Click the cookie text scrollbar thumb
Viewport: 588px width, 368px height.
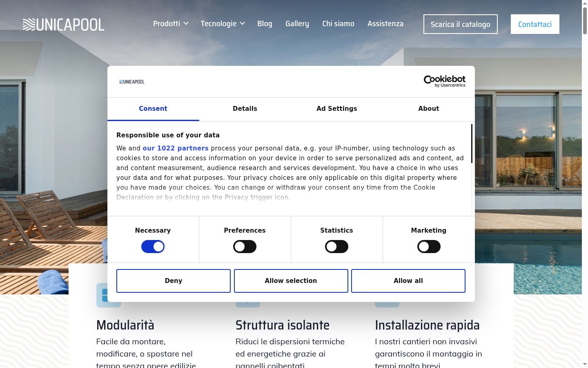point(472,144)
